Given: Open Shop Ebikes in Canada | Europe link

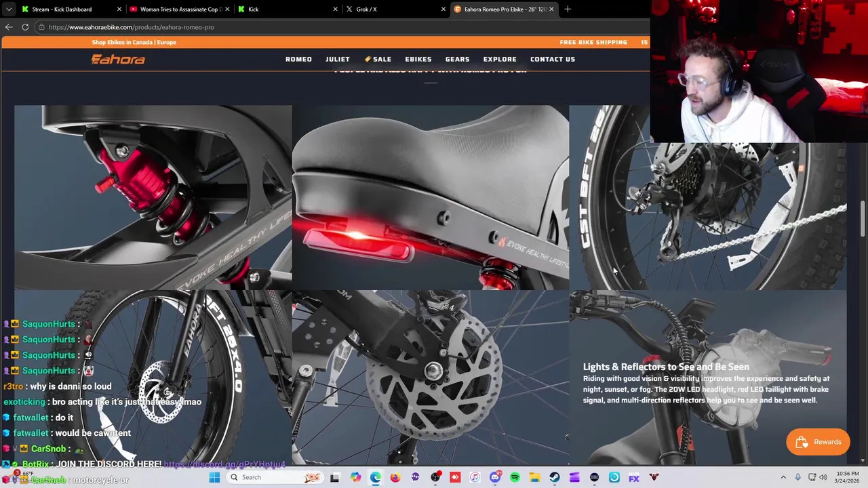Looking at the screenshot, I should (x=134, y=42).
